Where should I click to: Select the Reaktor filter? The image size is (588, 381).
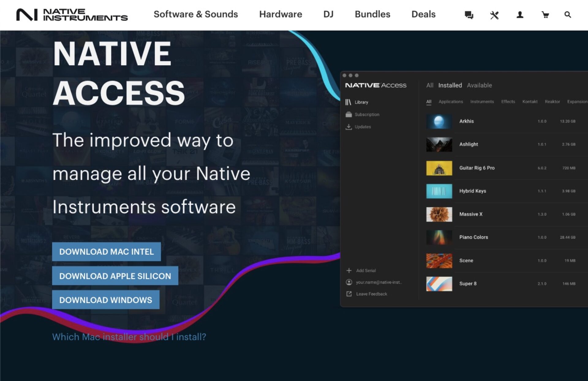552,101
